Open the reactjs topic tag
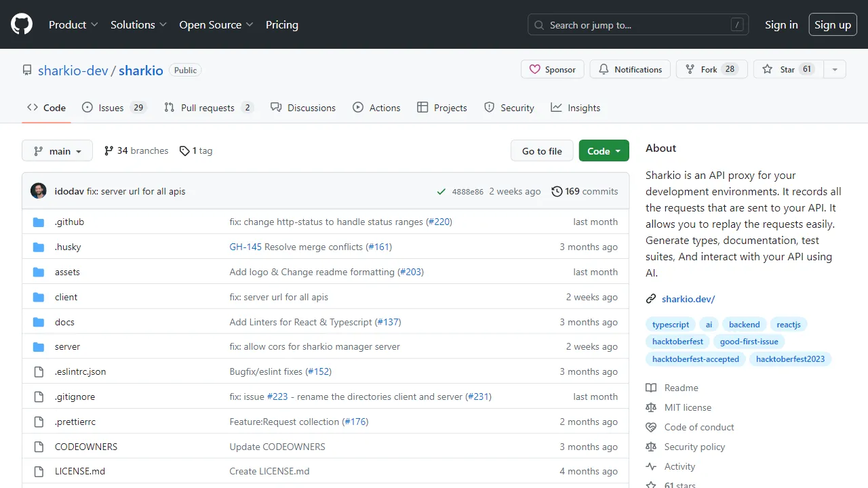The image size is (868, 488). pyautogui.click(x=789, y=325)
